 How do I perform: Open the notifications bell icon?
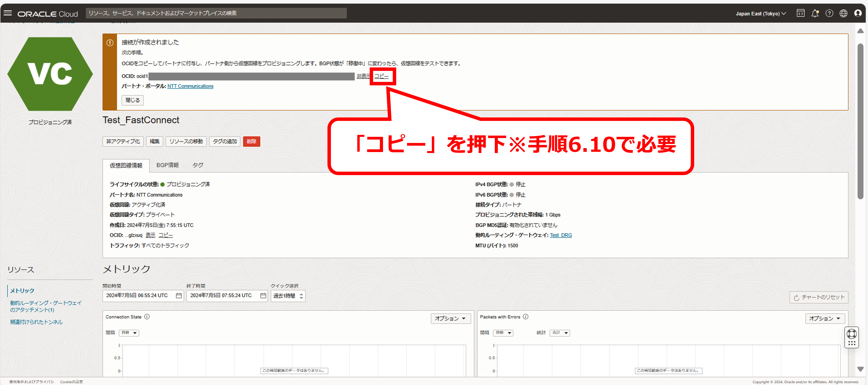815,13
